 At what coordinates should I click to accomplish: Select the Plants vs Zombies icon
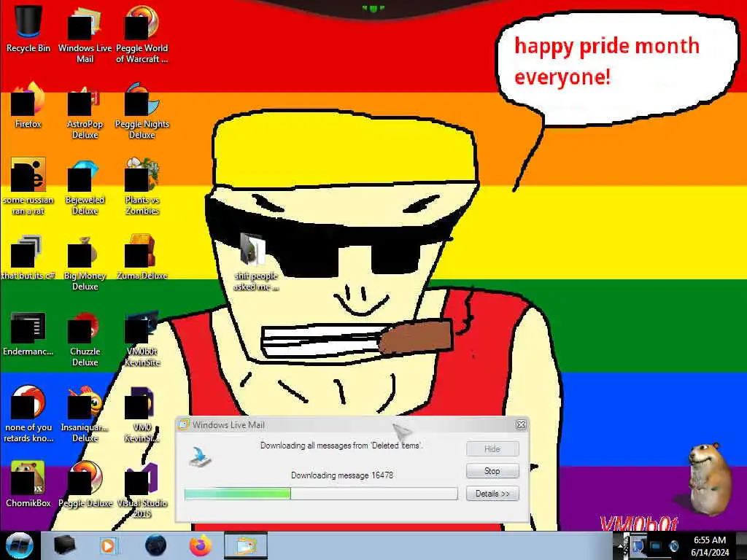[142, 186]
